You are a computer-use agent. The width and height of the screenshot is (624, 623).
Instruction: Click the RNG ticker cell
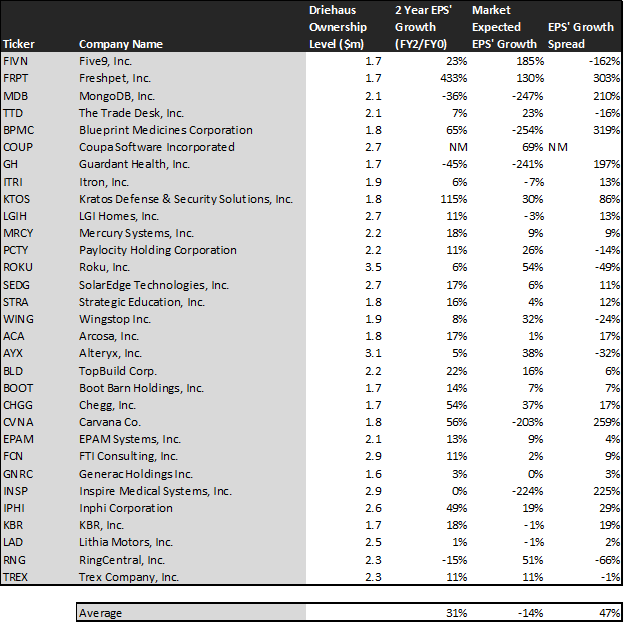14,560
